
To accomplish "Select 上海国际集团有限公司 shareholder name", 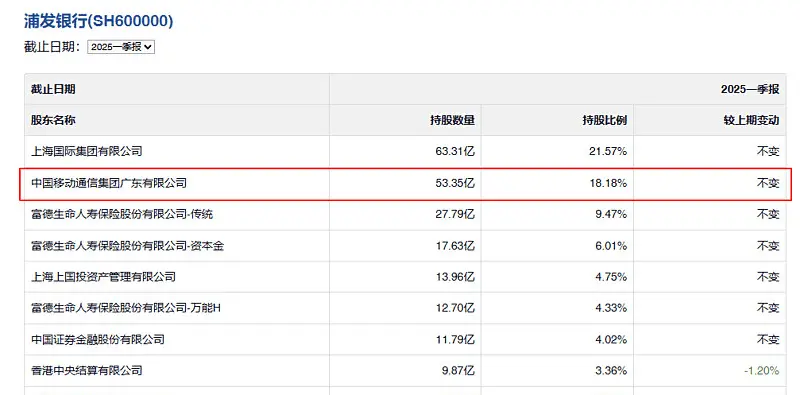I will [86, 151].
